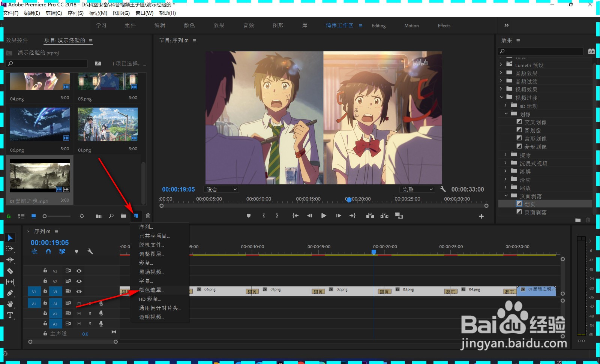This screenshot has height=364, width=600.
Task: Solo audio track A3
Action: [90, 324]
